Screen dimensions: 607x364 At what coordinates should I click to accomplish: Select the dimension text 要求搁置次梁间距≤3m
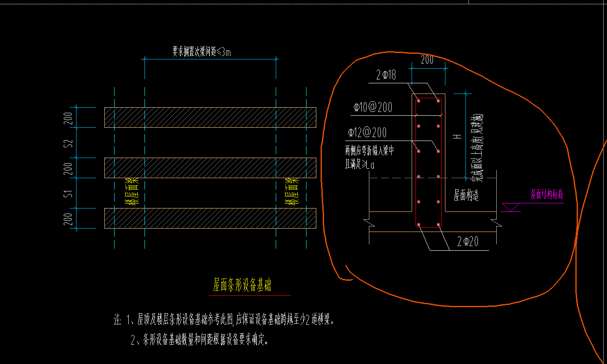pos(202,52)
